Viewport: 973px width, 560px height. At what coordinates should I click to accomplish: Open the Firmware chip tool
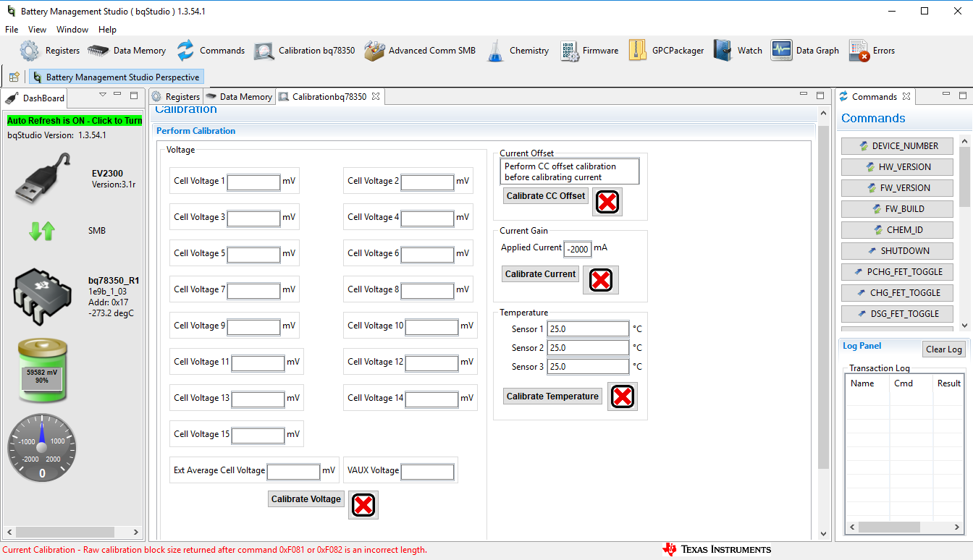coord(589,51)
